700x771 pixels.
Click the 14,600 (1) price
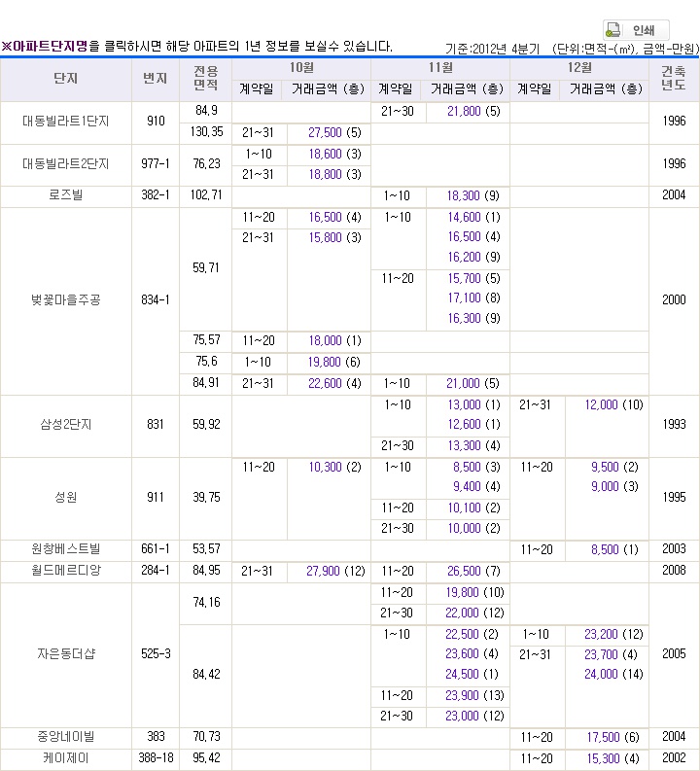[x=473, y=218]
